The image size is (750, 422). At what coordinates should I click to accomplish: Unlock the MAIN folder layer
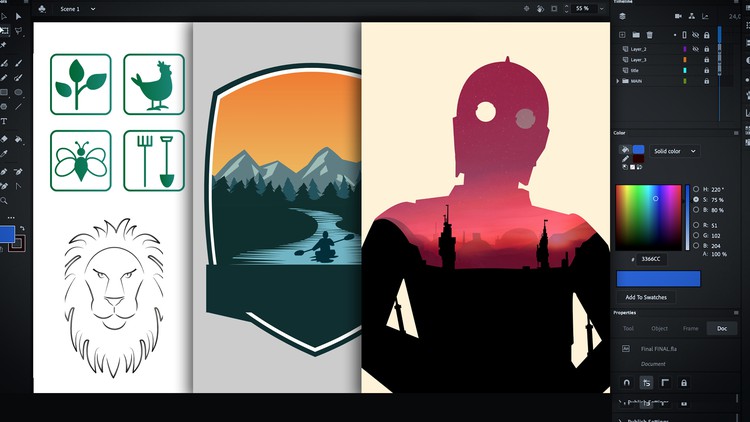coord(706,81)
